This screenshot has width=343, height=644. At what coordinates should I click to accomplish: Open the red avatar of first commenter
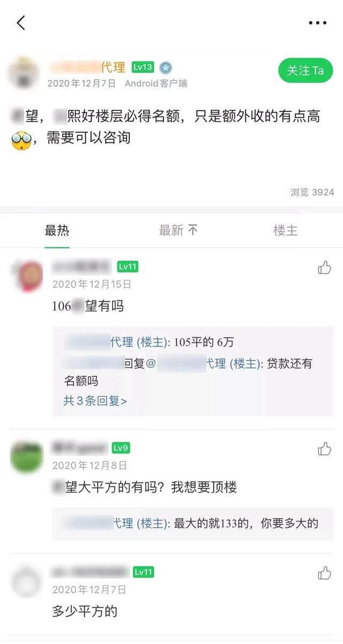point(27,276)
